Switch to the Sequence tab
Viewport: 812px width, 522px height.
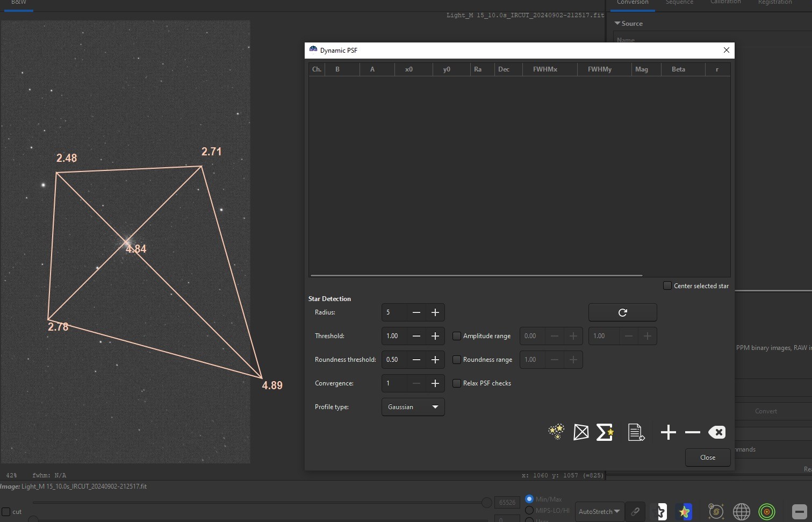(x=679, y=3)
